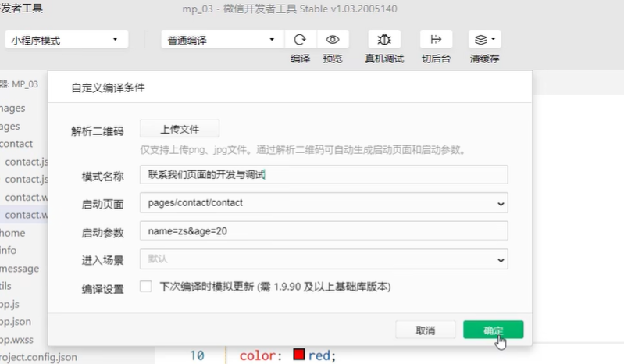The image size is (624, 364).
Task: Open app.wxss file in file tree
Action: pos(16,340)
